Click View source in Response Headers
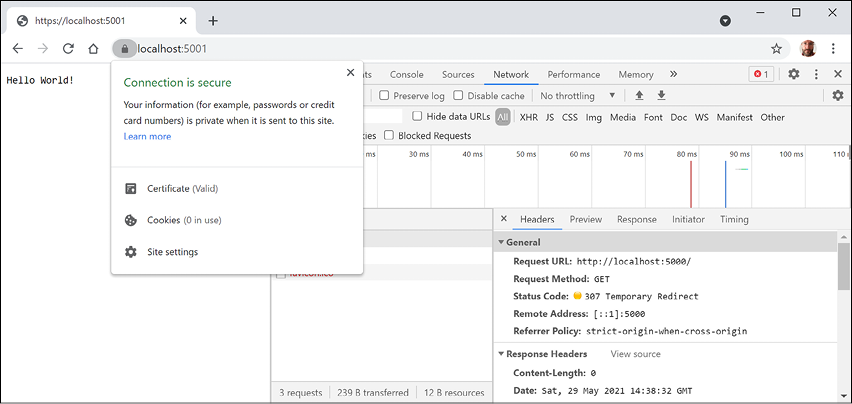 coord(635,354)
